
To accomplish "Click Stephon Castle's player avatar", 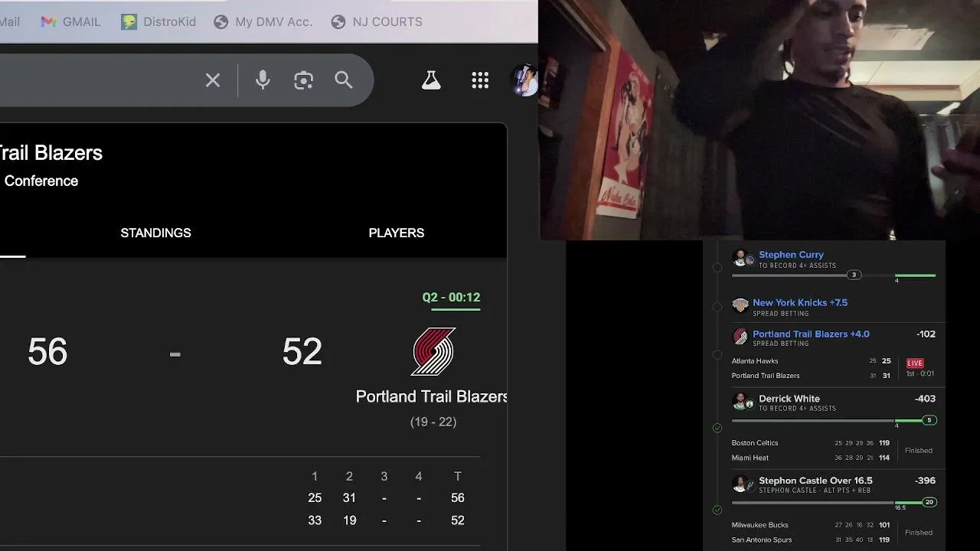I will pos(740,484).
